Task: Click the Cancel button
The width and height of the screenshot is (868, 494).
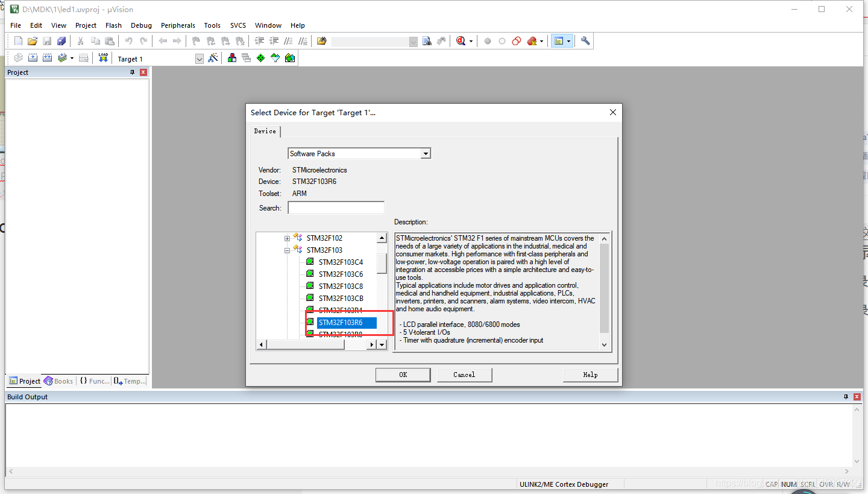Action: (464, 375)
